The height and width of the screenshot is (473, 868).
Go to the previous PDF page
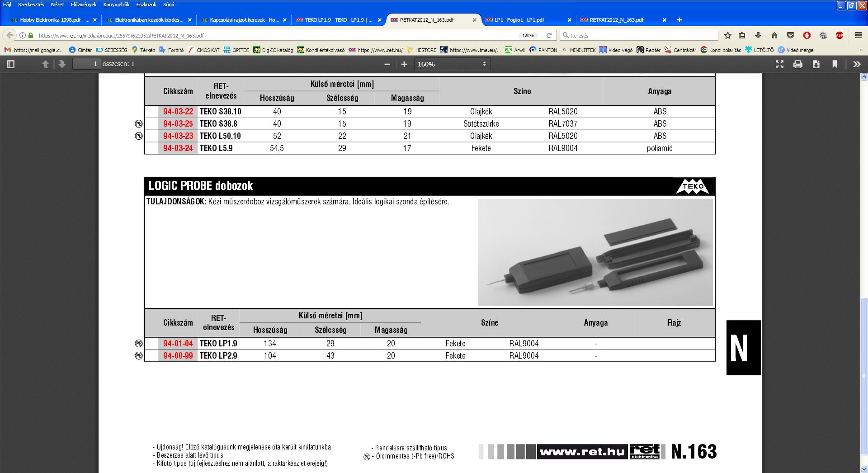45,64
